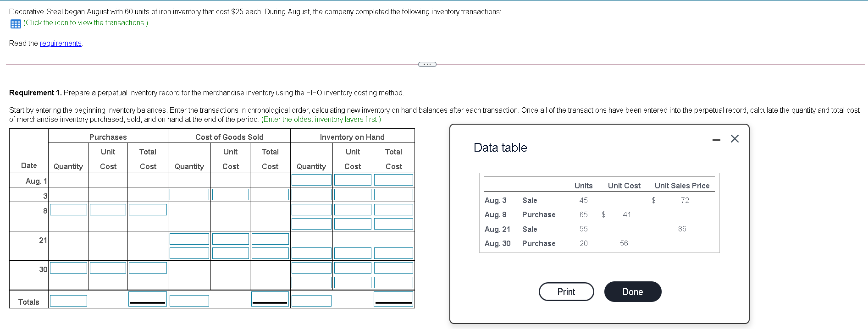The height and width of the screenshot is (329, 868).
Task: Focus Aug. 30 Purchases Unit Cost field
Action: pyautogui.click(x=108, y=268)
